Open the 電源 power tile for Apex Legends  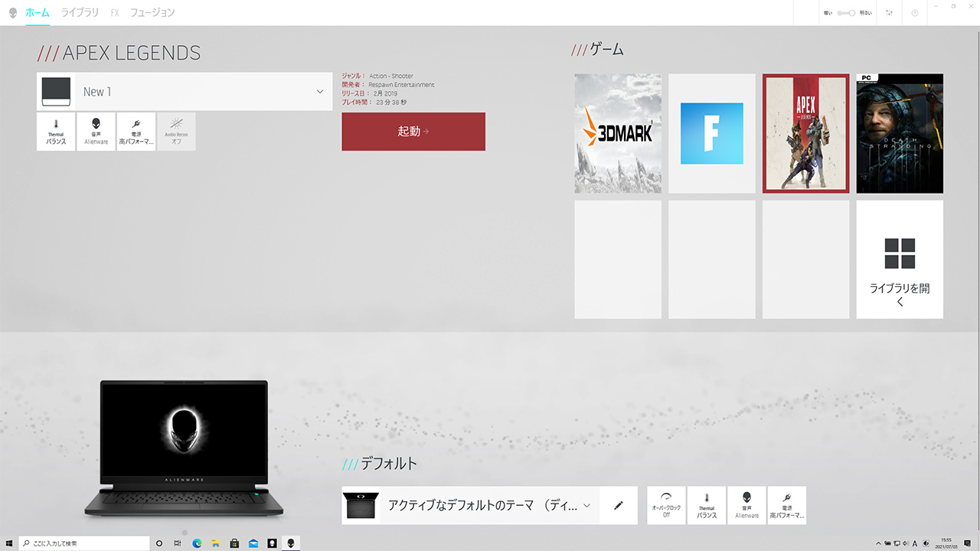point(136,132)
